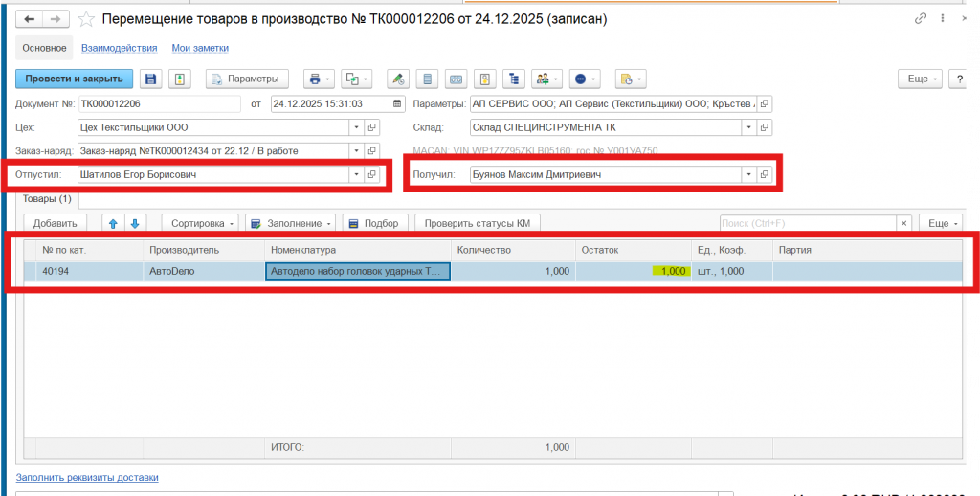Move row down with the blue down arrow
This screenshot has width=980, height=496.
134,223
